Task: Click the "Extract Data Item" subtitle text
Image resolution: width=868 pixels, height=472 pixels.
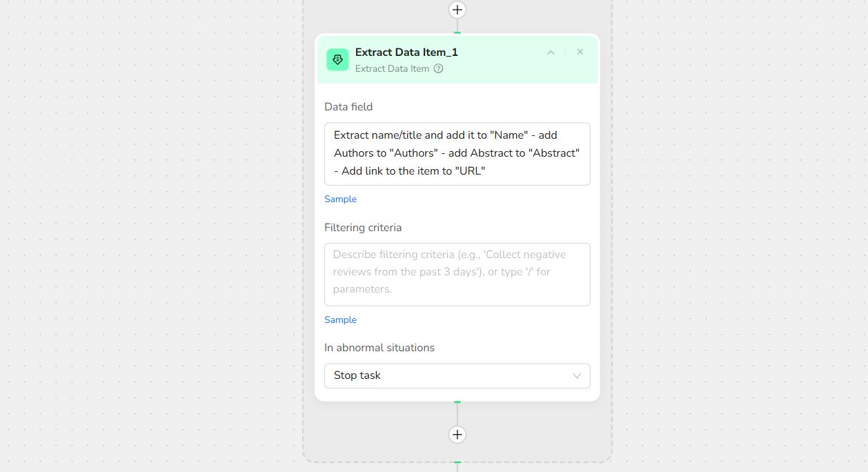Action: tap(392, 69)
